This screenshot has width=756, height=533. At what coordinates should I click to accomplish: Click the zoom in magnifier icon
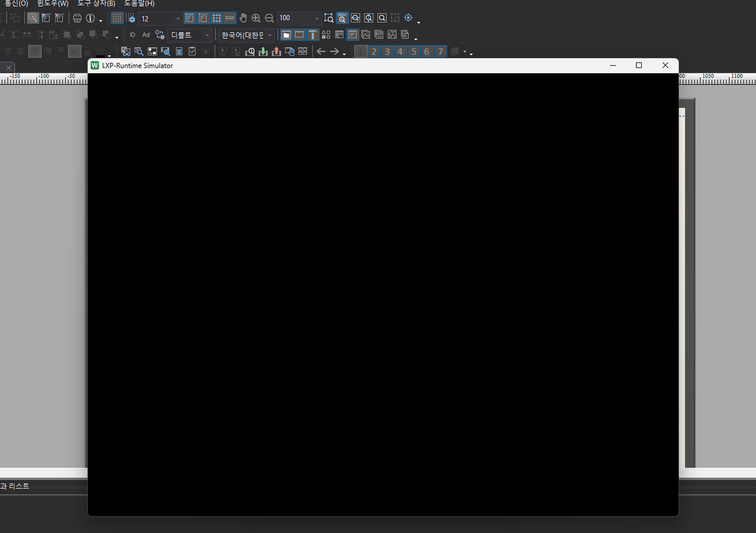(256, 18)
